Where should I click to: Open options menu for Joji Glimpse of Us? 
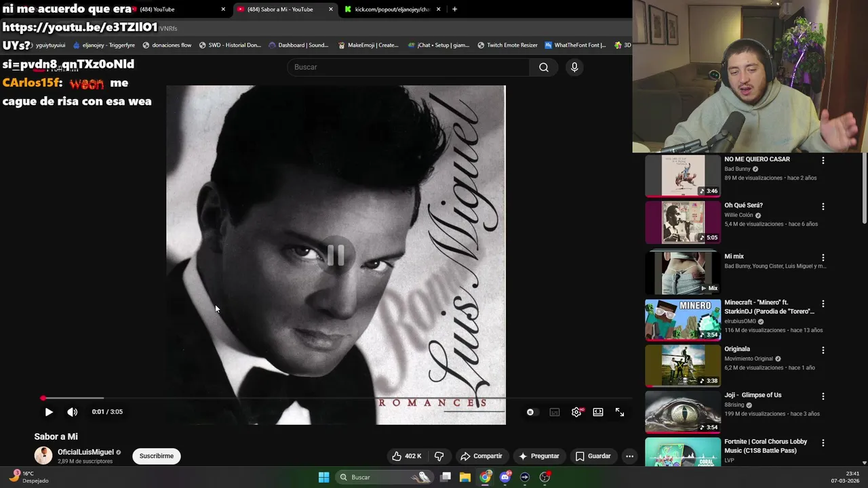[823, 396]
